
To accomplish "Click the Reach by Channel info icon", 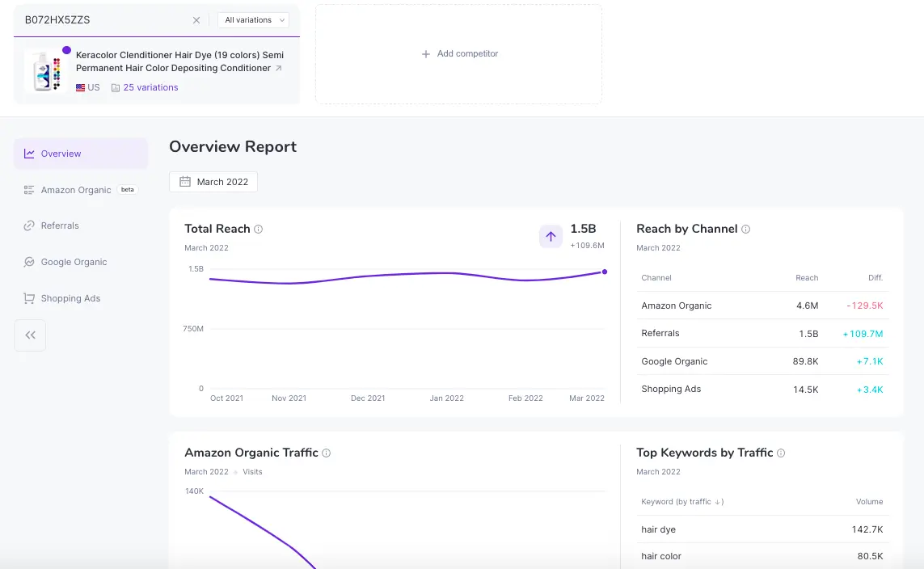I will [x=745, y=230].
